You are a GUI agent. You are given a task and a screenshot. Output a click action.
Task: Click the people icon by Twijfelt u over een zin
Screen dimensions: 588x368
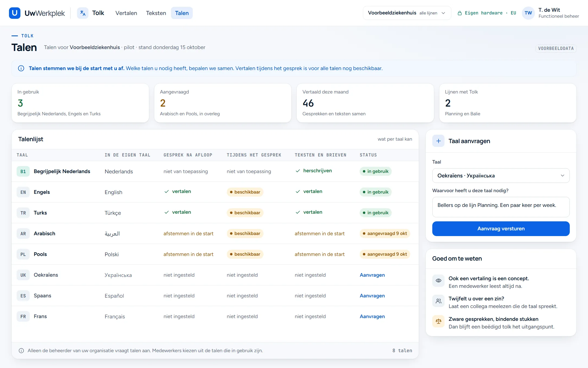point(438,301)
